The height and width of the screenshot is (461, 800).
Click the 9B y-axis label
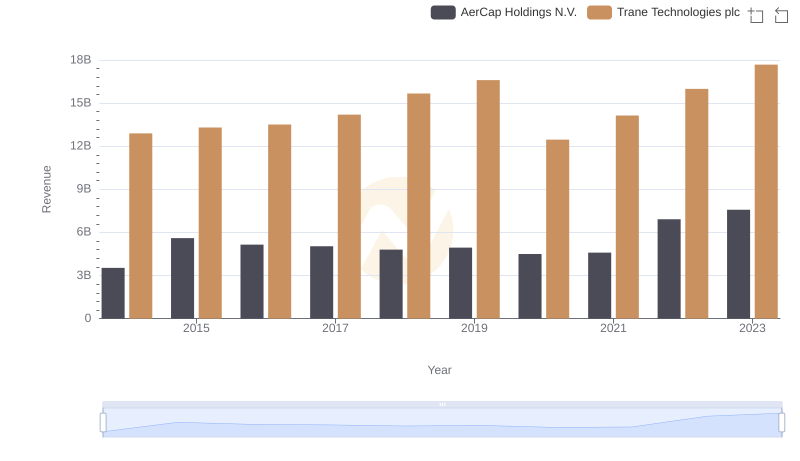pyautogui.click(x=84, y=189)
